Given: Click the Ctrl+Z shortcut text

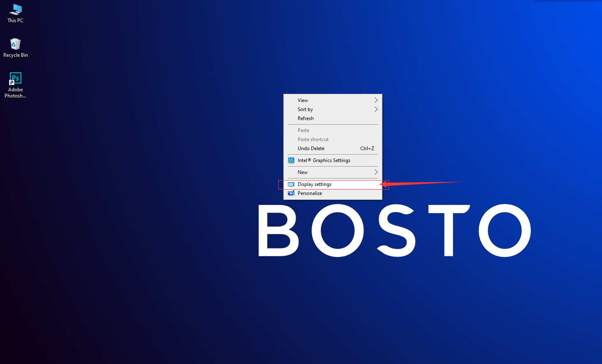Looking at the screenshot, I should [x=367, y=148].
